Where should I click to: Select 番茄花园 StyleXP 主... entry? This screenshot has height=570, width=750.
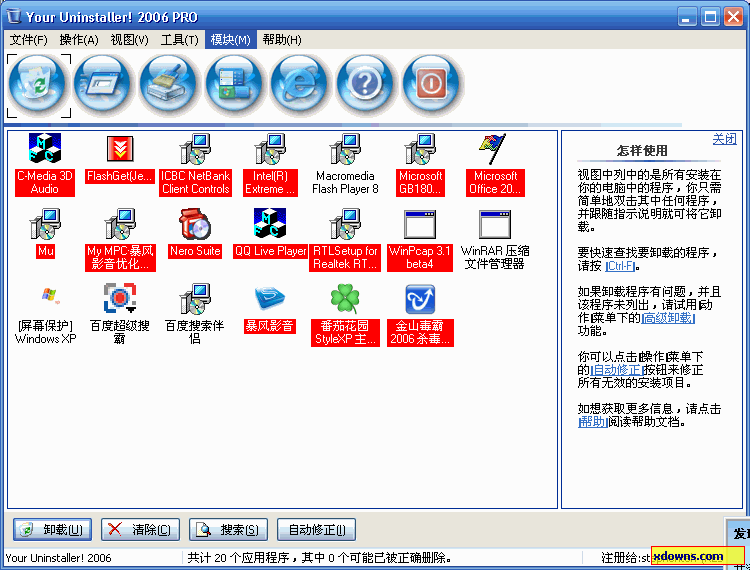click(345, 315)
